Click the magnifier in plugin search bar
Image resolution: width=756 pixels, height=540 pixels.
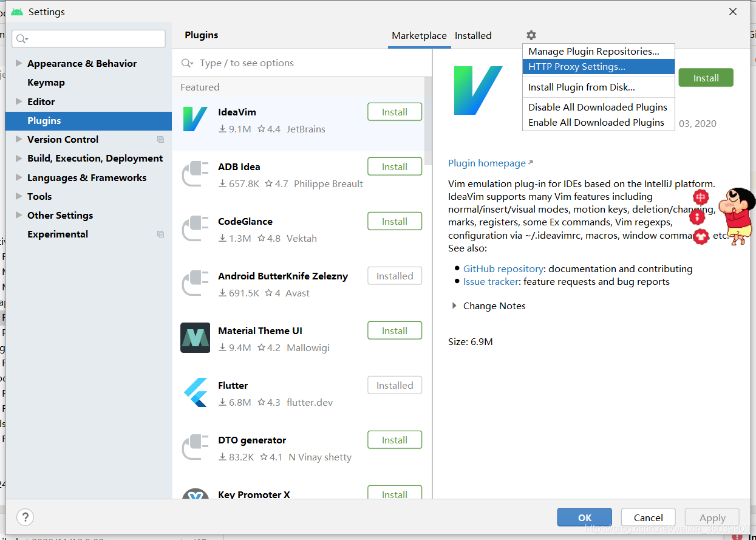(188, 63)
